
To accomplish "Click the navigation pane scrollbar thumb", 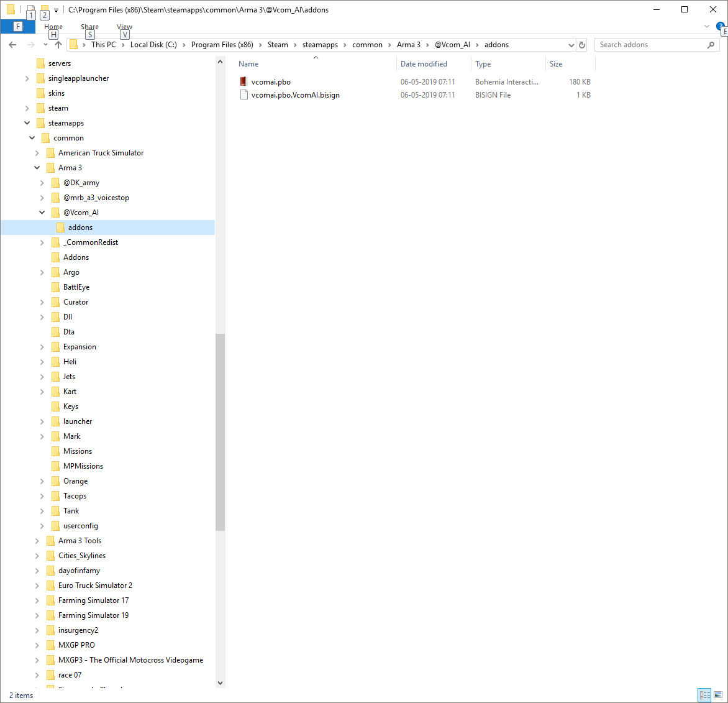I will coord(220,432).
